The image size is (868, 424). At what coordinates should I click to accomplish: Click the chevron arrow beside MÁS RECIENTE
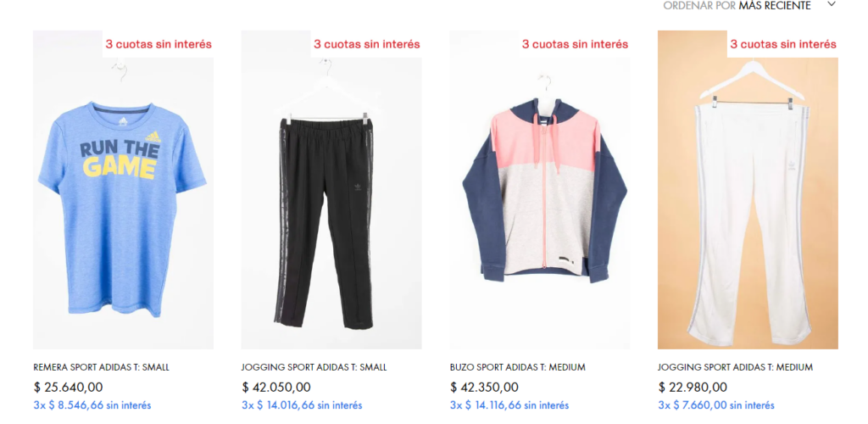[831, 4]
